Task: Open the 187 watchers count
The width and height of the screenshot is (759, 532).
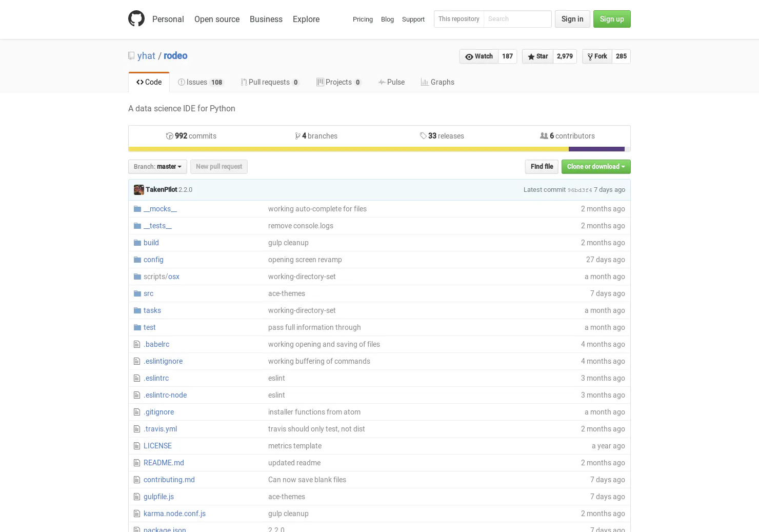Action: point(507,56)
